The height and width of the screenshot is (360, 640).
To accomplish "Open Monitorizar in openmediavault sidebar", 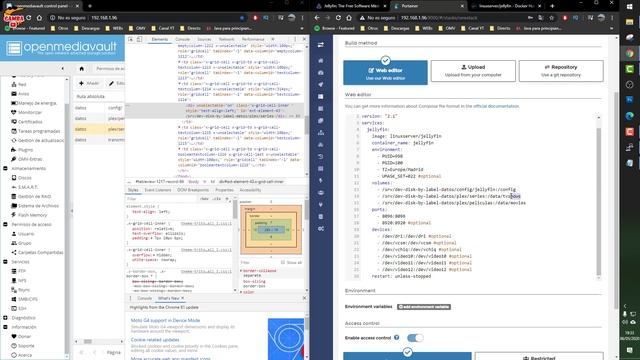I will point(29,112).
